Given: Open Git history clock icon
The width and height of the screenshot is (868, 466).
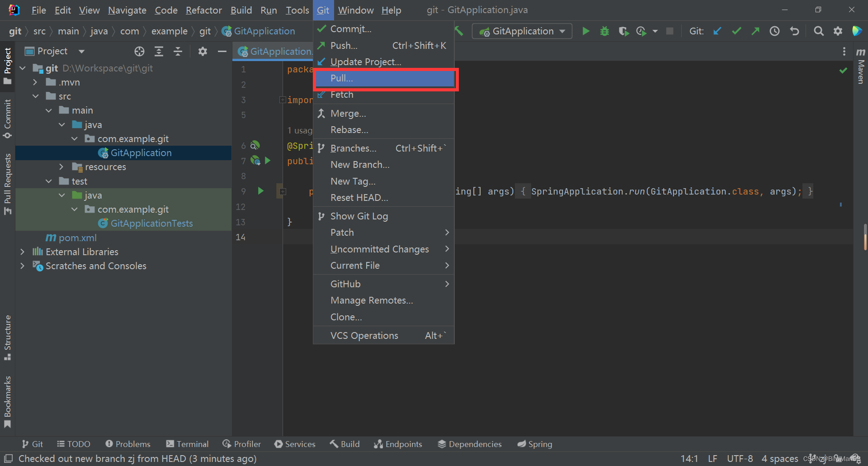Looking at the screenshot, I should click(x=775, y=31).
